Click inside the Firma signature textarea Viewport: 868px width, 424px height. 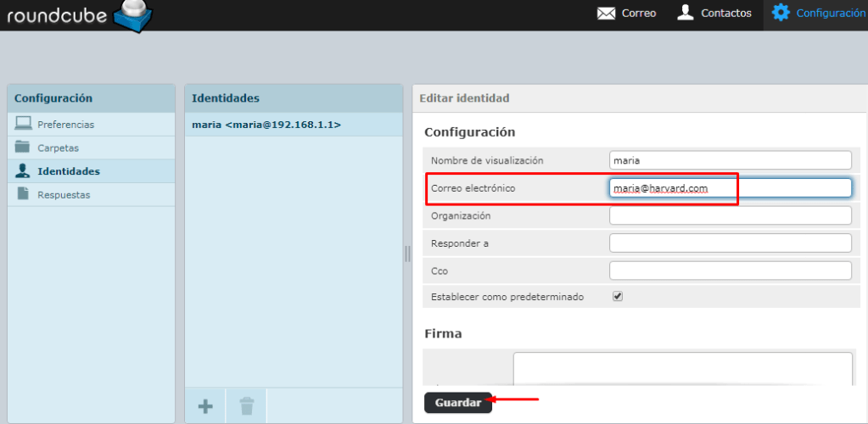click(682, 369)
